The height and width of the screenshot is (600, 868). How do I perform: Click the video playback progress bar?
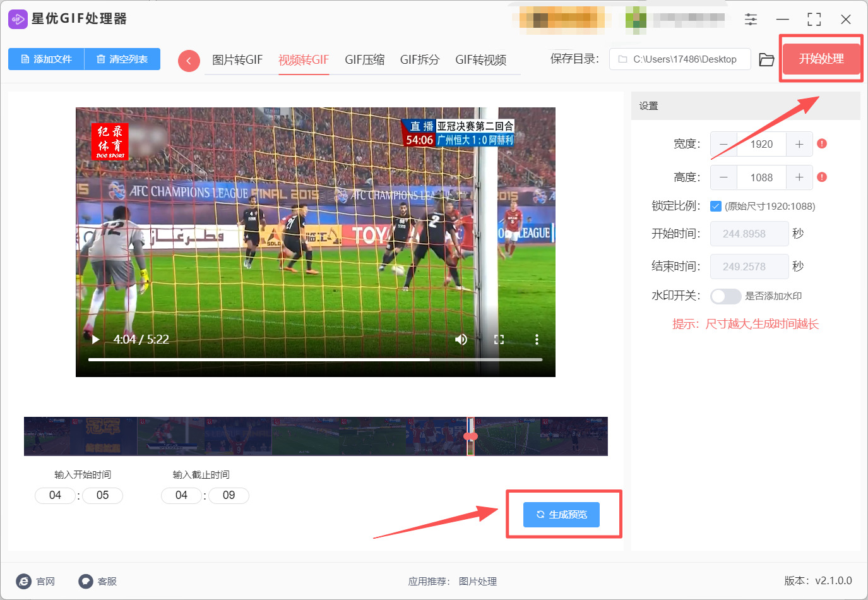point(316,359)
